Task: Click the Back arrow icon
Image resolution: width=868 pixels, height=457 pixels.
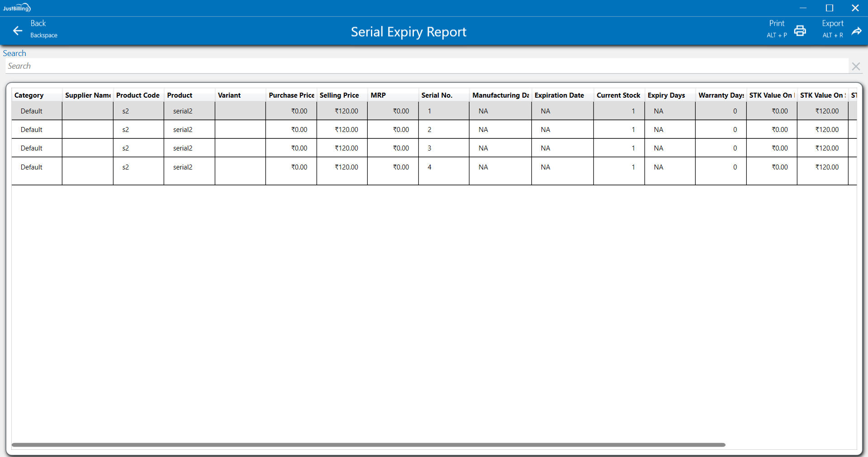Action: [x=18, y=31]
